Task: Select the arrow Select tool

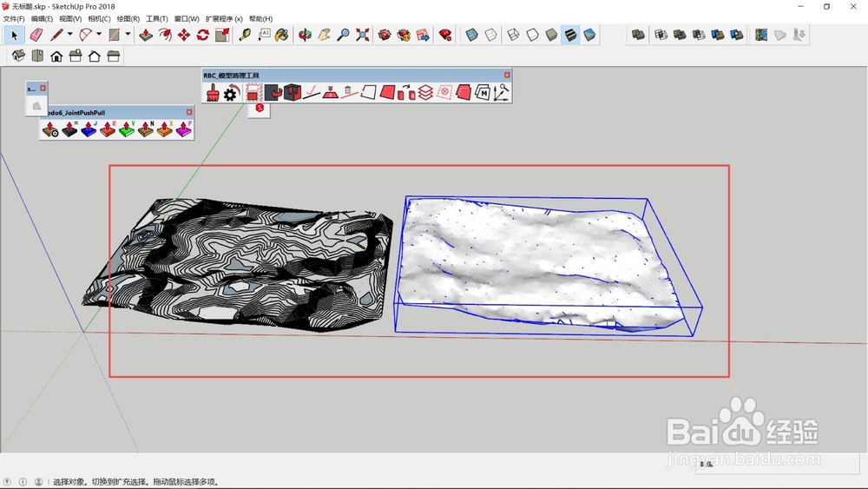Action: pos(15,36)
